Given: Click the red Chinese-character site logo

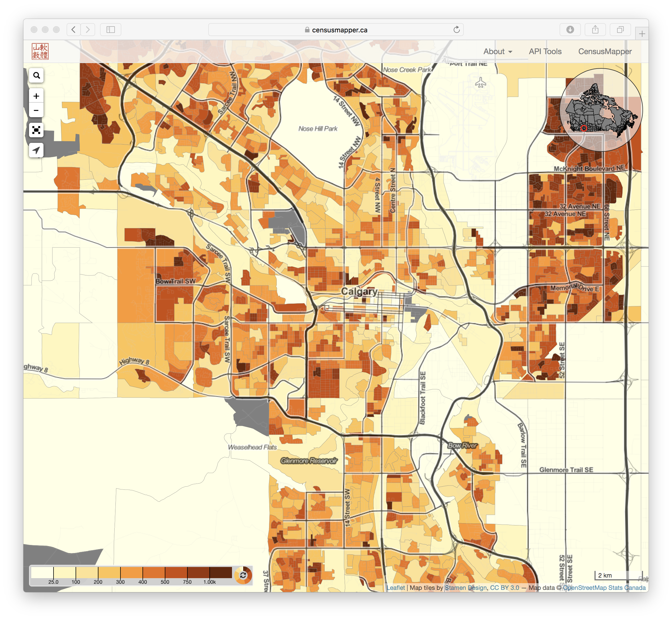Looking at the screenshot, I should pyautogui.click(x=40, y=51).
